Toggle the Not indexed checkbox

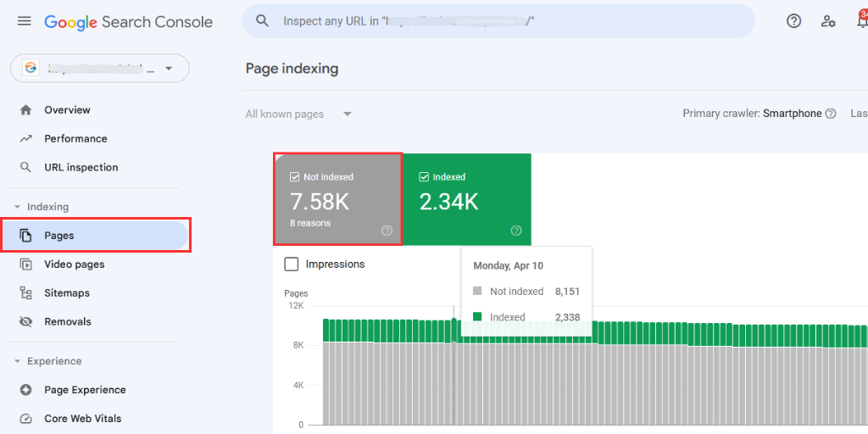pyautogui.click(x=294, y=177)
